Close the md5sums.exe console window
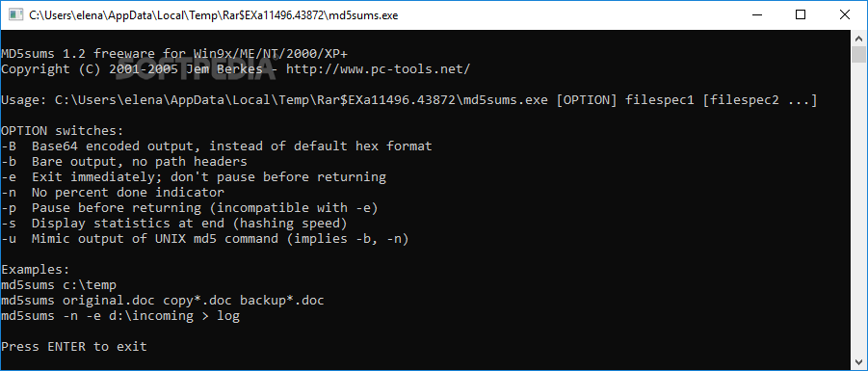Viewport: 868px width, 371px height. tap(844, 15)
